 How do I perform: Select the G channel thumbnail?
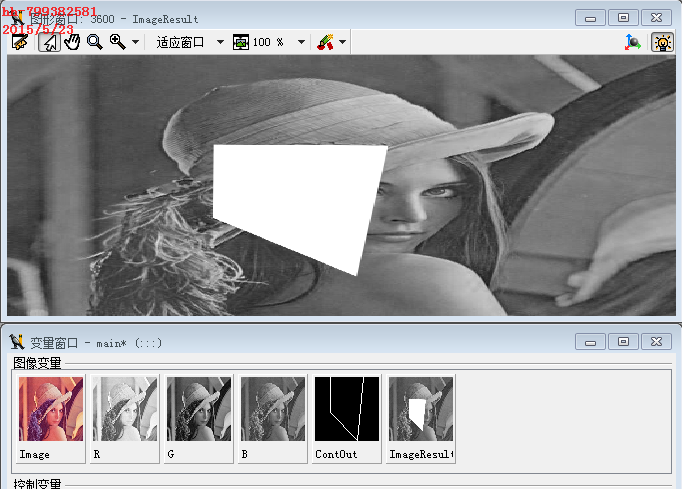pos(199,418)
